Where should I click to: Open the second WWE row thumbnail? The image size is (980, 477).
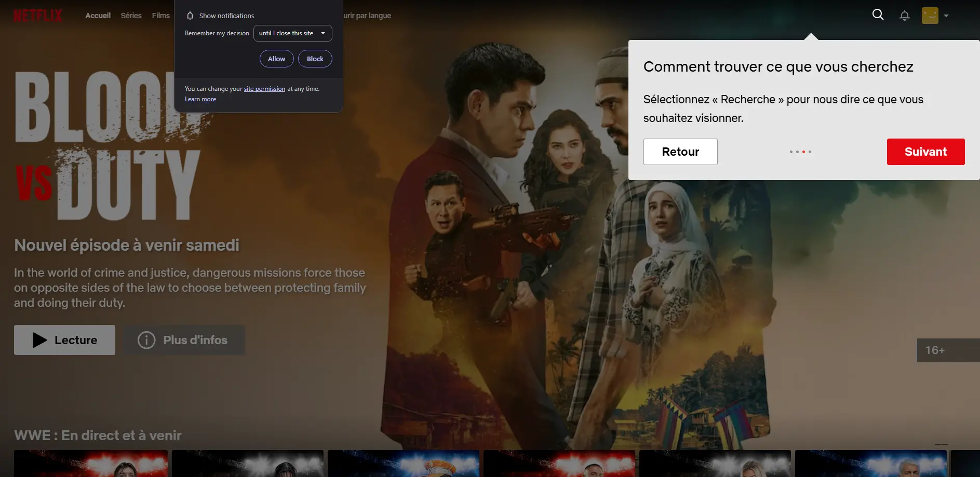coord(248,464)
